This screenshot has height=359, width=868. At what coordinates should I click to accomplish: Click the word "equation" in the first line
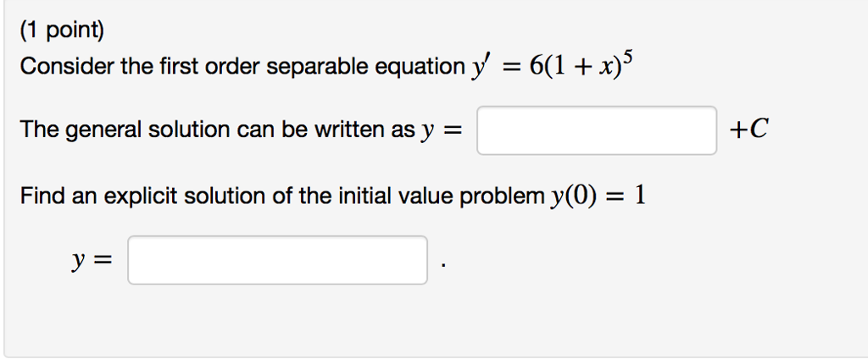420,68
